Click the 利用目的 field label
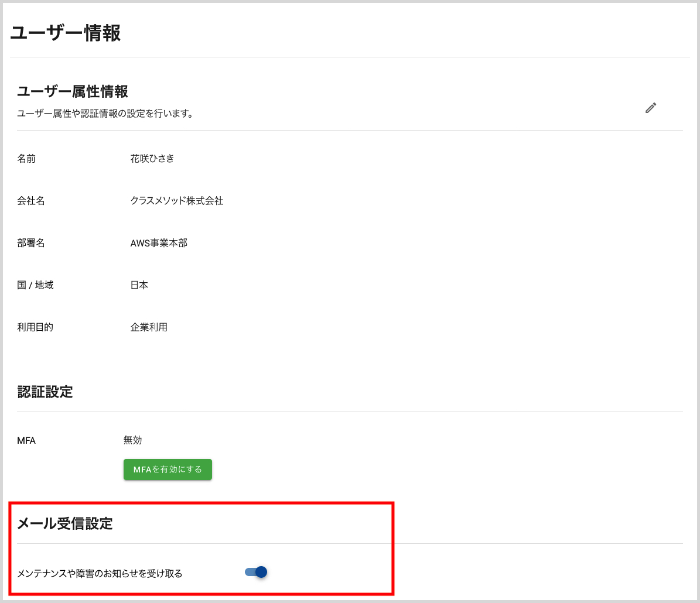The width and height of the screenshot is (700, 603). [x=35, y=327]
